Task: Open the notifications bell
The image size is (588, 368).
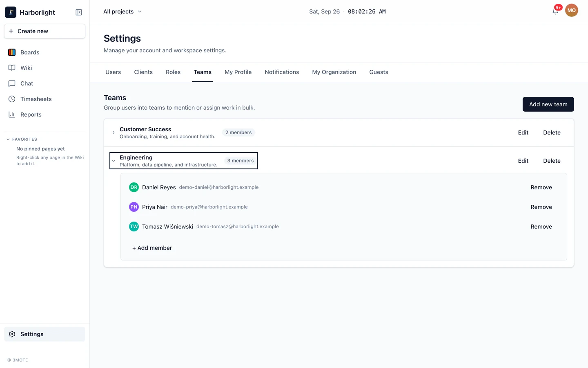Action: (555, 11)
